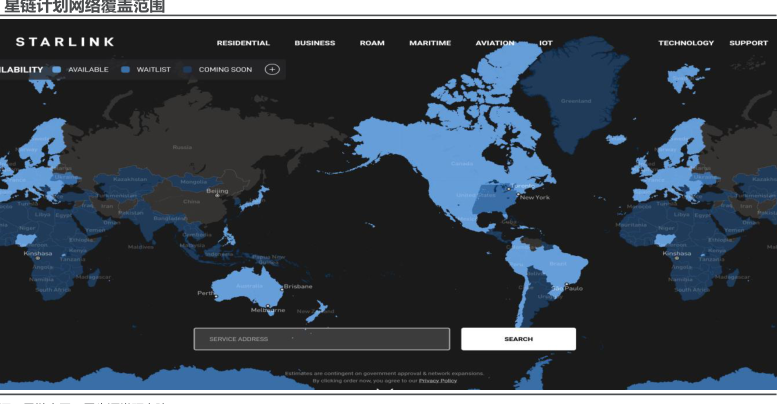This screenshot has width=778, height=404.
Task: Select the IoT navigation item
Action: [x=545, y=43]
